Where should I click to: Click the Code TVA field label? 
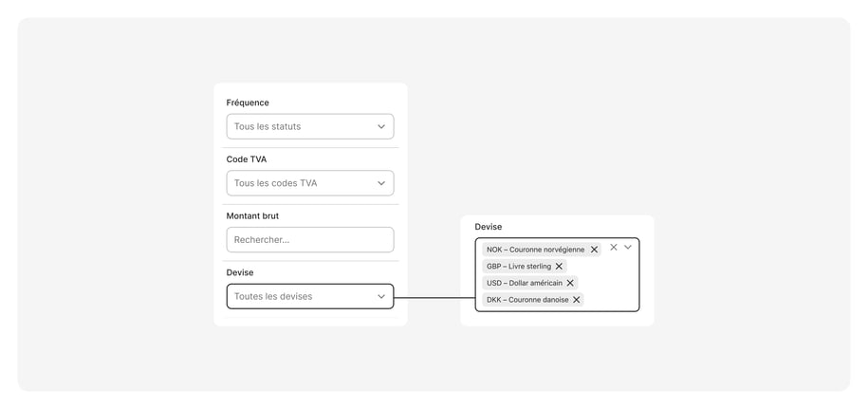247,159
